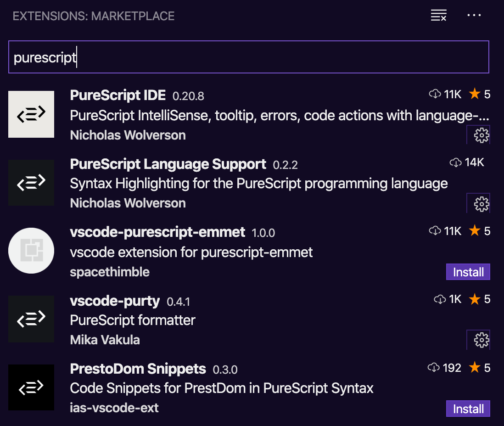The width and height of the screenshot is (504, 426).
Task: Click PureScript Language Support download count icon
Action: click(455, 163)
